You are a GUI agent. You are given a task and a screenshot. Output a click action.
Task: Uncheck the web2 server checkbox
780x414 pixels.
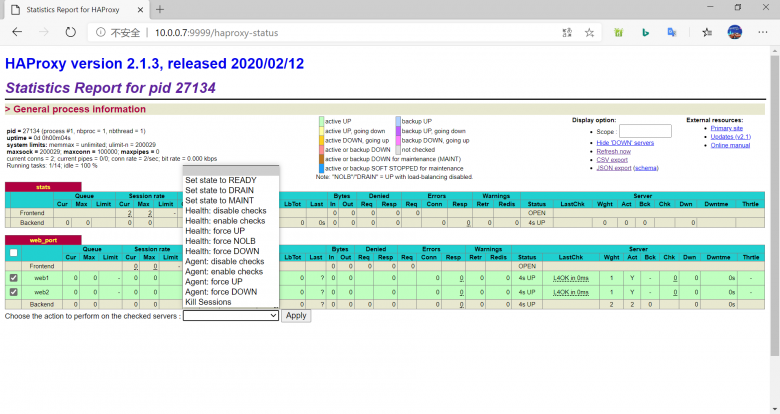[14, 292]
